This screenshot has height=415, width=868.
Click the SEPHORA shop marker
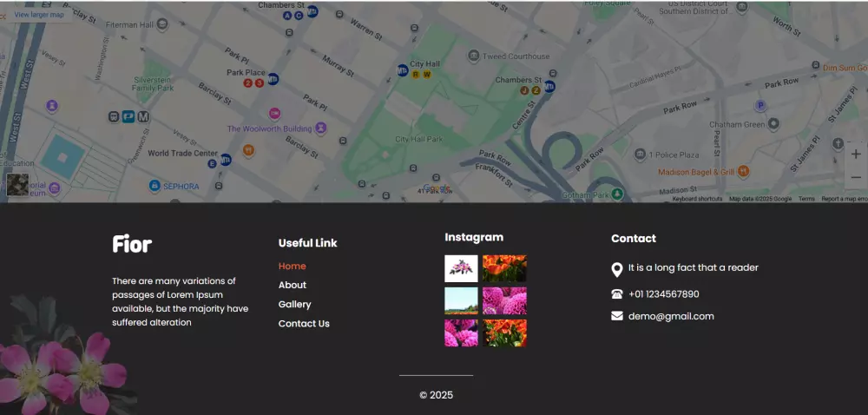155,186
